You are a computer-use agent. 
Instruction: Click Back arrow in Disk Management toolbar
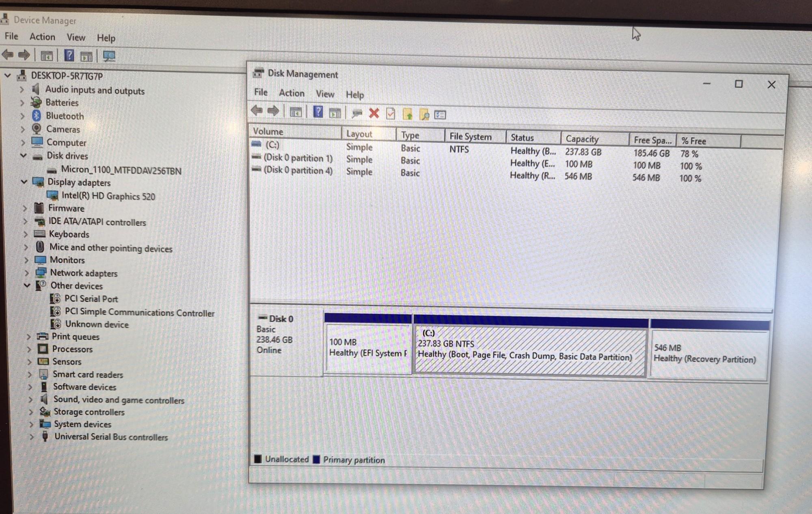point(257,110)
